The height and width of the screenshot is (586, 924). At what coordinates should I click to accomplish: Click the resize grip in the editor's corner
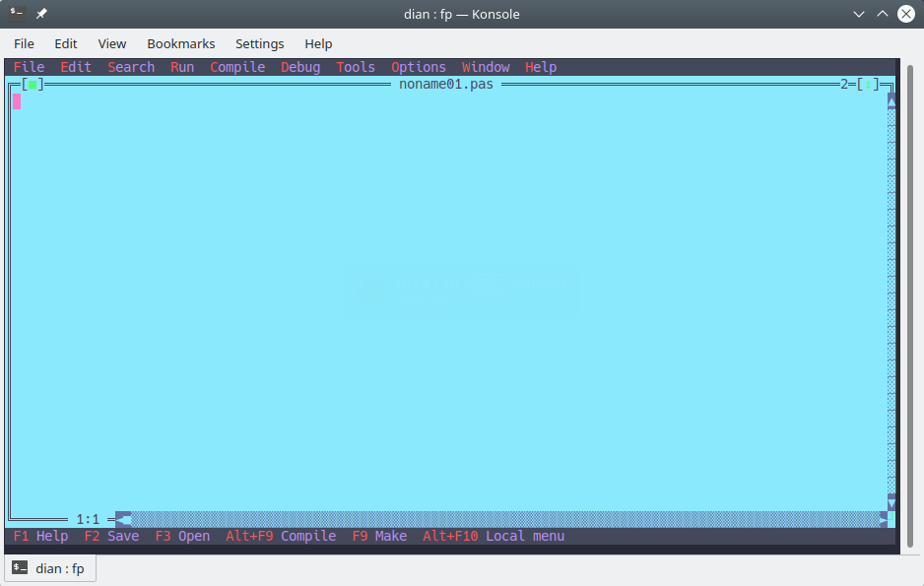click(x=891, y=519)
